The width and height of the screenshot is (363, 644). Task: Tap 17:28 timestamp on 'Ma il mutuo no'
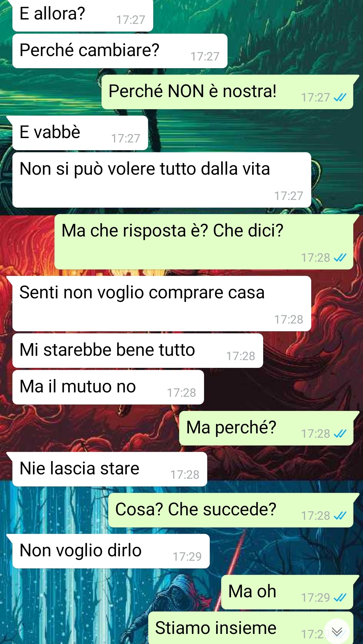(182, 393)
